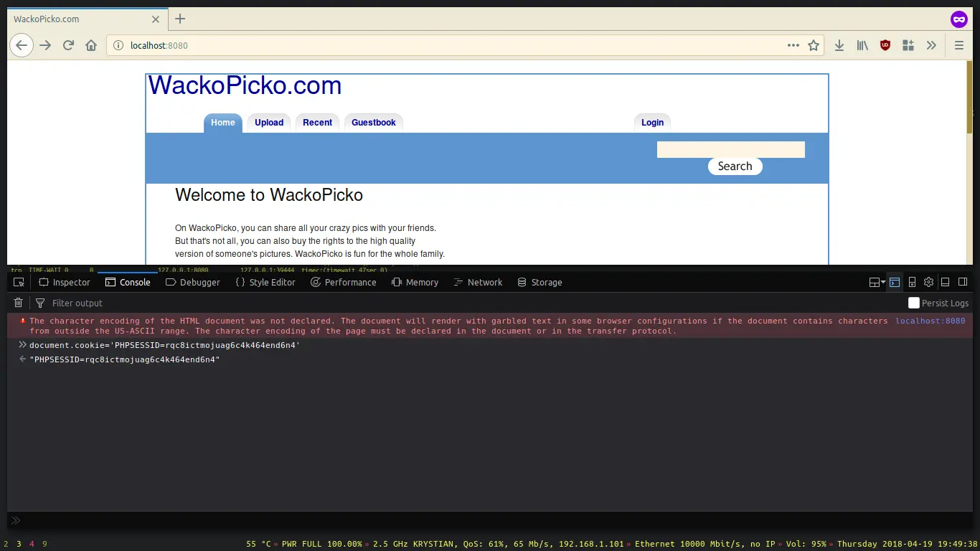
Task: Open the Login link on WackoPicko
Action: click(x=651, y=122)
